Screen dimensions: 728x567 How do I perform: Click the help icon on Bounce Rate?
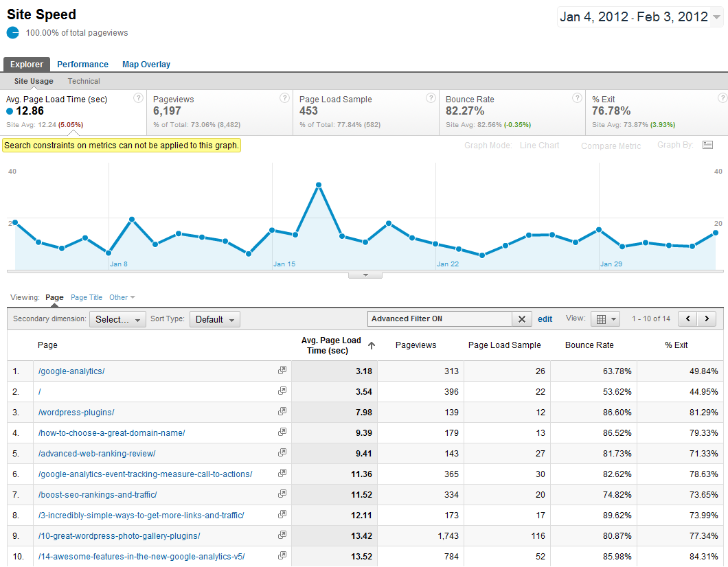(577, 97)
